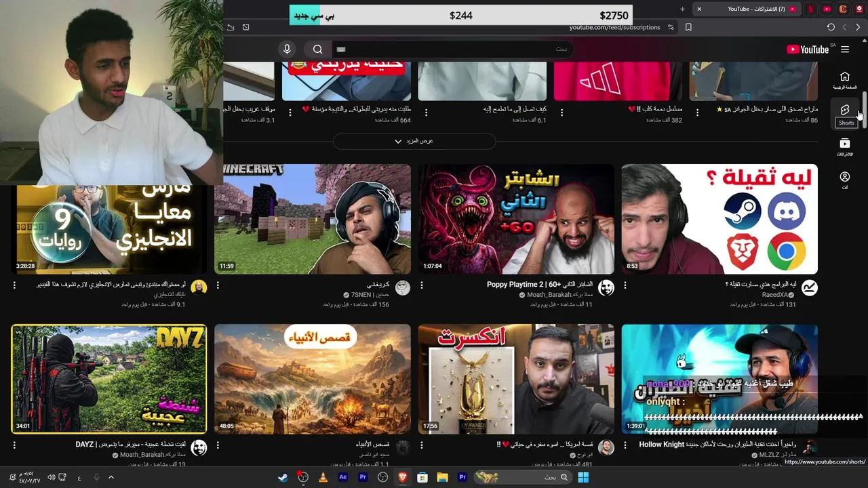Open Moath_Barakah avatar beside Poppy Playtime video

pyautogui.click(x=606, y=288)
